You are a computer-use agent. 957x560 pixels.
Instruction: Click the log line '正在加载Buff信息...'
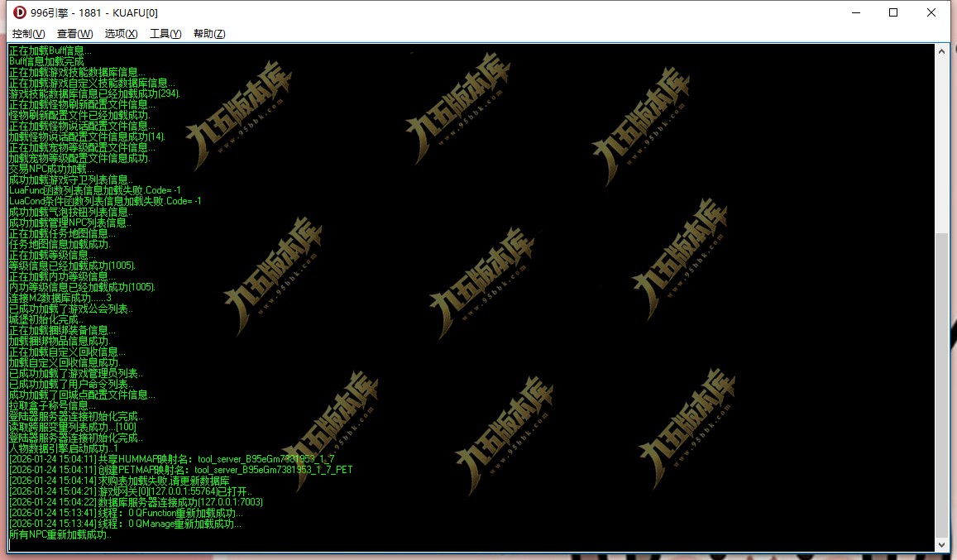click(x=50, y=50)
